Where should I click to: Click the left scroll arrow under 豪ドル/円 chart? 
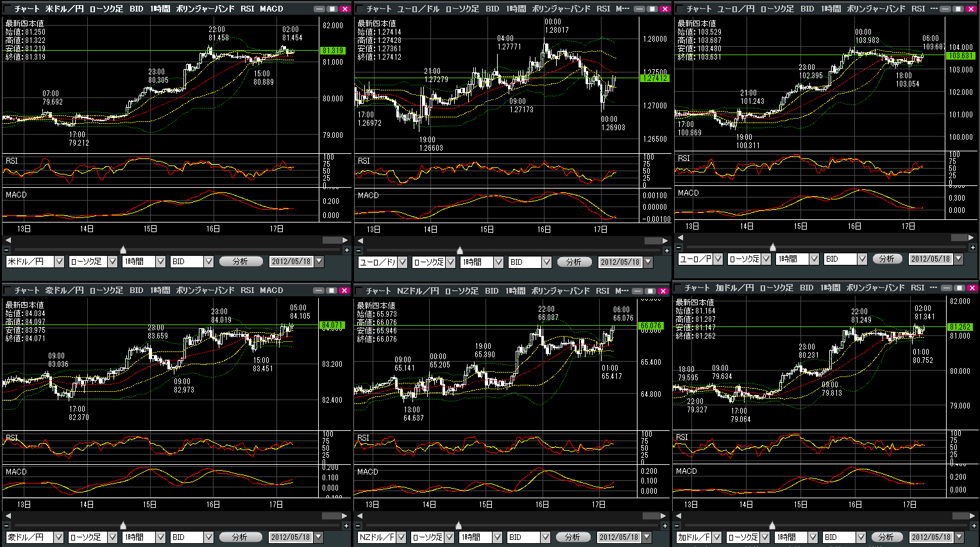pos(8,516)
